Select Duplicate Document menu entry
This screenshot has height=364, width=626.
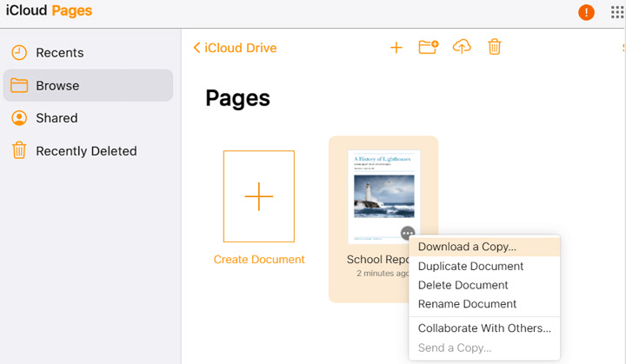(x=470, y=266)
